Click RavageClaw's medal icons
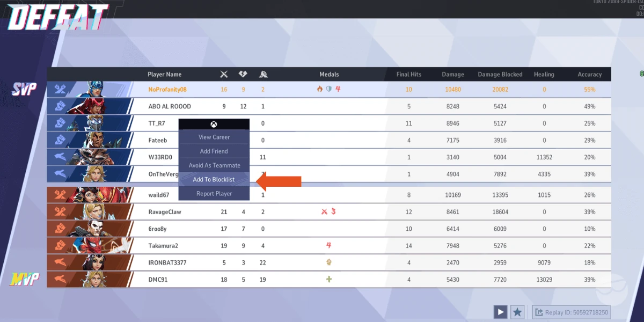 (328, 212)
